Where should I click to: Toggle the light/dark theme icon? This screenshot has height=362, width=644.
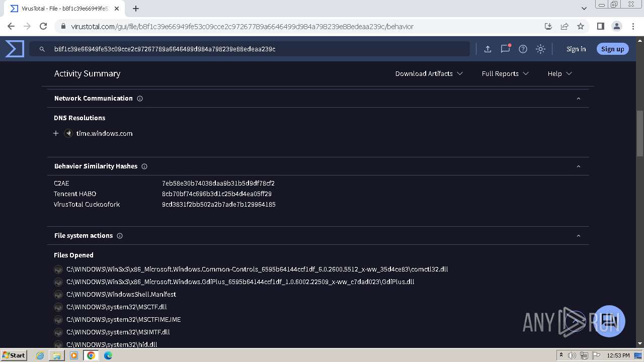click(540, 49)
